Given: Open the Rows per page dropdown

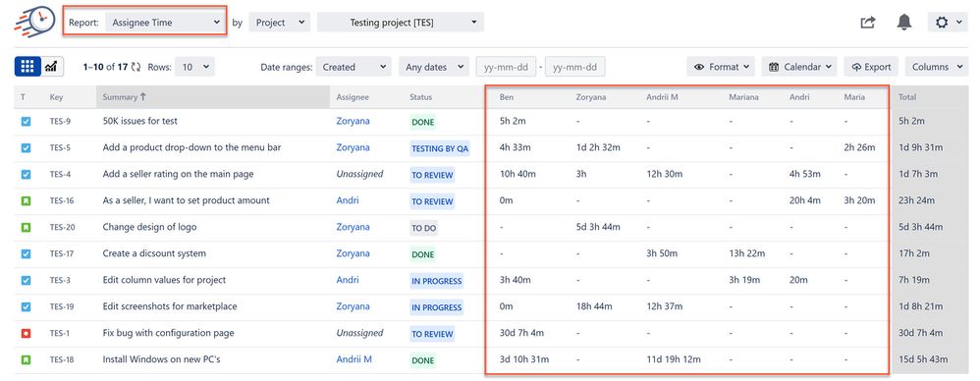Looking at the screenshot, I should tap(194, 67).
